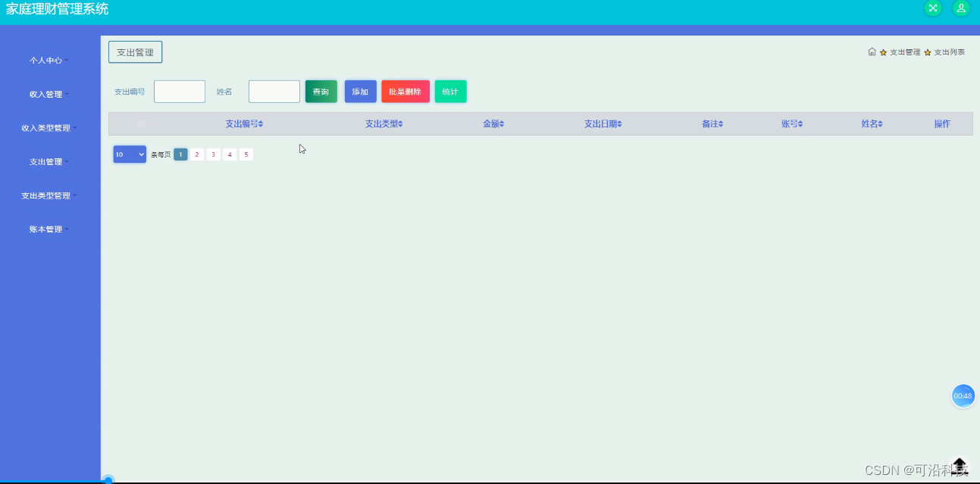This screenshot has height=484, width=980.
Task: Click the back-to-top arrow icon
Action: [x=960, y=464]
